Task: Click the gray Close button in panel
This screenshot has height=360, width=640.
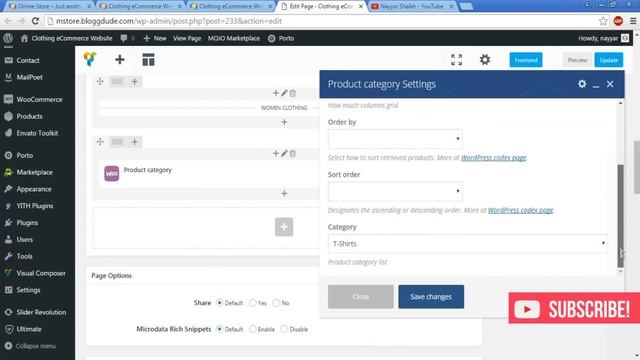Action: click(361, 297)
